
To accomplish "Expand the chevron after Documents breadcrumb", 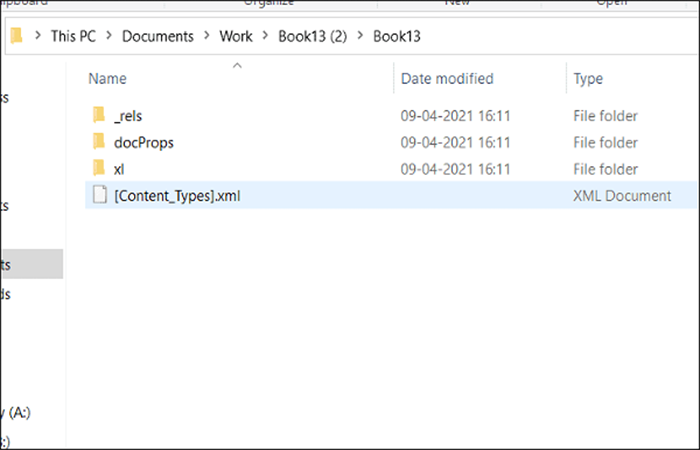I will tap(207, 36).
